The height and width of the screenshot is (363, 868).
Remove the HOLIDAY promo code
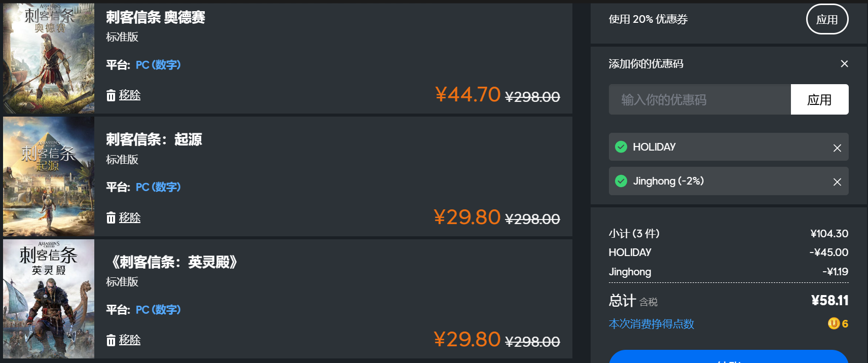(x=837, y=148)
